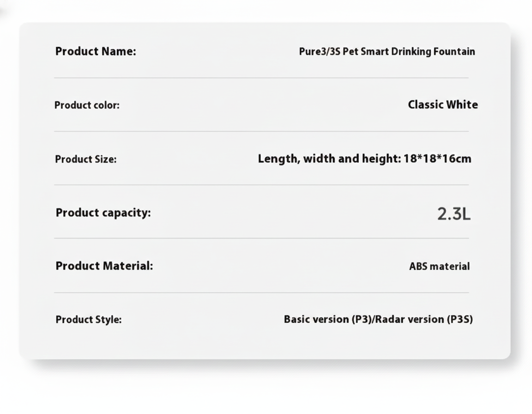Select the "2.3L" capacity value
This screenshot has height=414, width=532.
pos(453,214)
